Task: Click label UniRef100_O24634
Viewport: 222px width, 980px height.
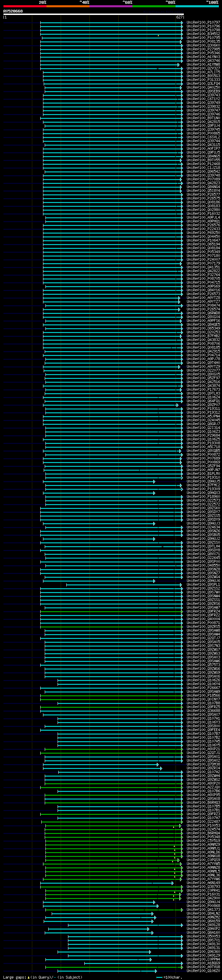Action: (x=203, y=527)
